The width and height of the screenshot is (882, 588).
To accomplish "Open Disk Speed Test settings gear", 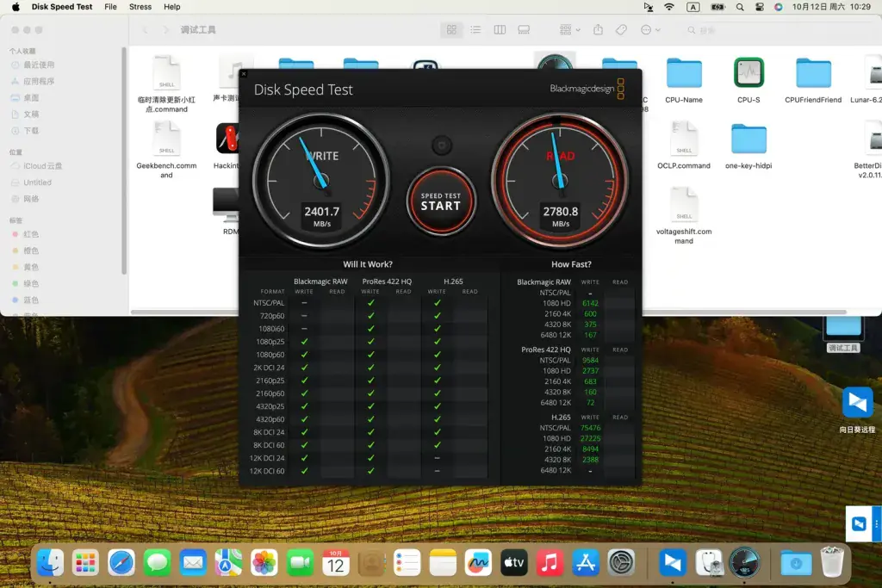I will pyautogui.click(x=442, y=145).
